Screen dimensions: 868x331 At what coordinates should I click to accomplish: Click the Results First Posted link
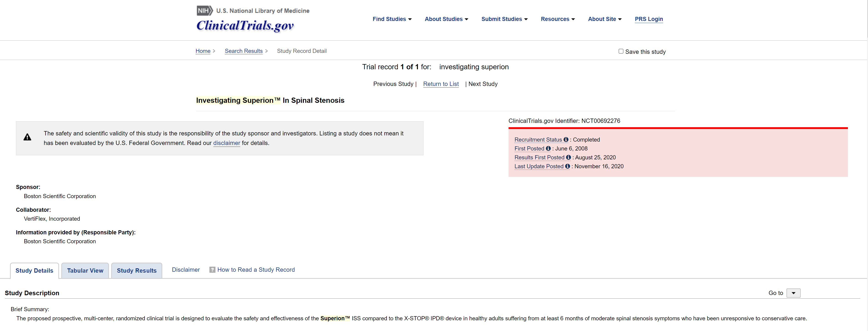tap(539, 158)
